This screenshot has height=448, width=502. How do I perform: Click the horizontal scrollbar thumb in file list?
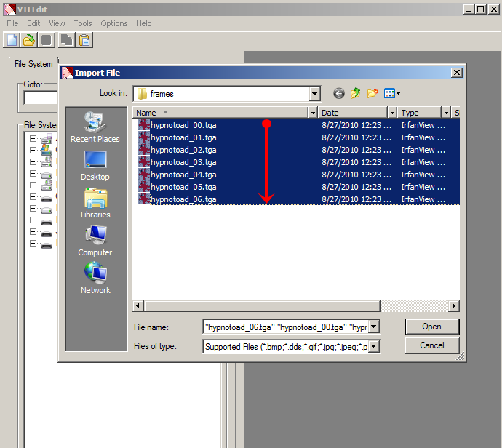[262, 306]
